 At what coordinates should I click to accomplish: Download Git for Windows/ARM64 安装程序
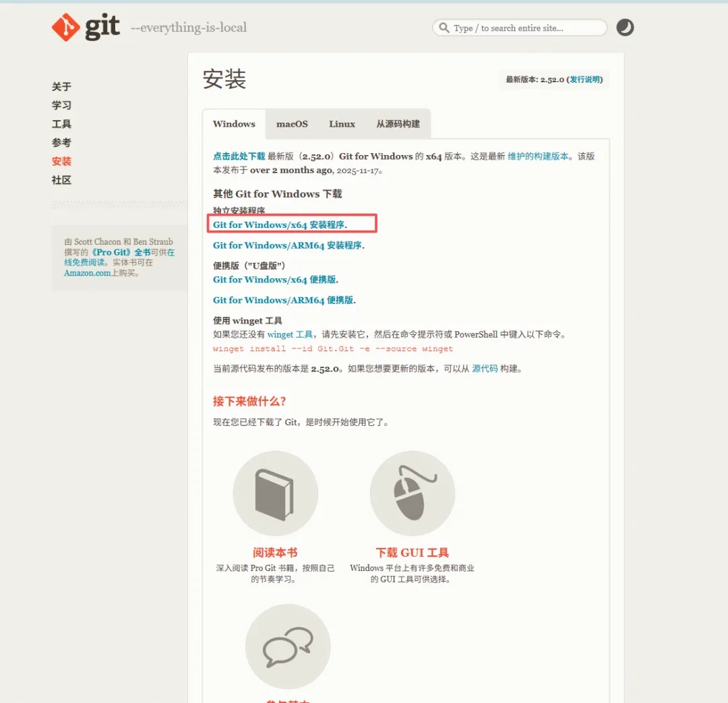point(289,245)
